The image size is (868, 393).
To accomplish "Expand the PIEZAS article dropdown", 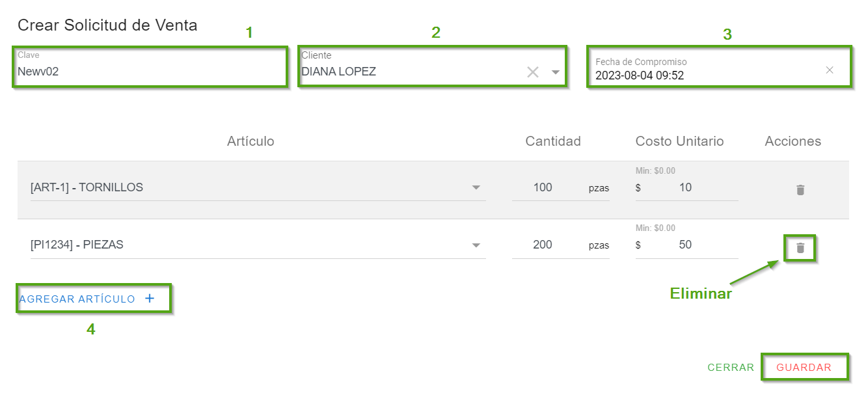I will (x=476, y=245).
